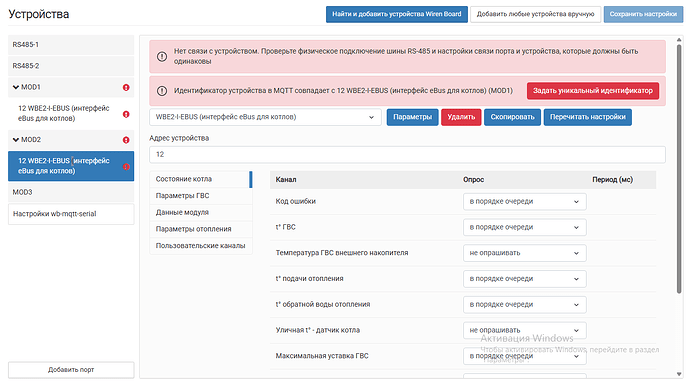
Task: Open polling dropdown for Температура ГВС внешнего накопителя
Action: [x=525, y=253]
